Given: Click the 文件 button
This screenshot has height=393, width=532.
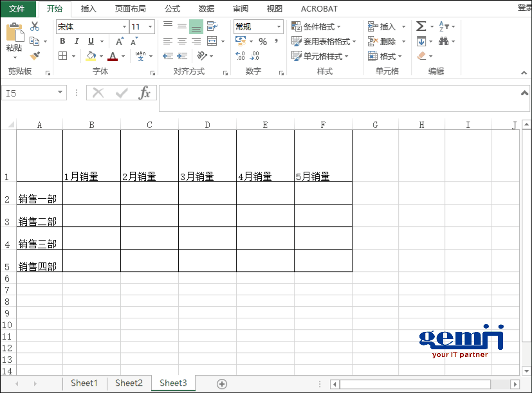Looking at the screenshot, I should 17,9.
